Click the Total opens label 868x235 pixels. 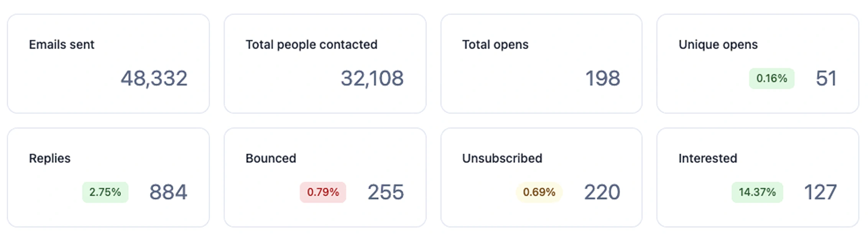(x=495, y=45)
